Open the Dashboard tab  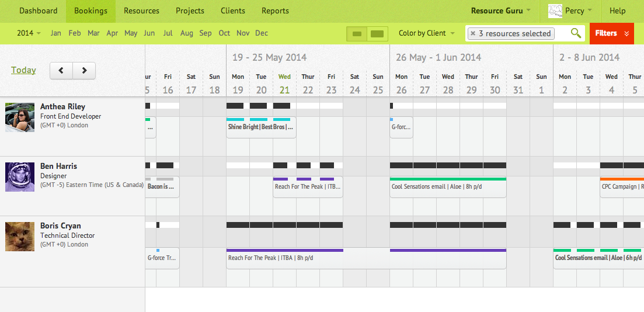click(38, 11)
